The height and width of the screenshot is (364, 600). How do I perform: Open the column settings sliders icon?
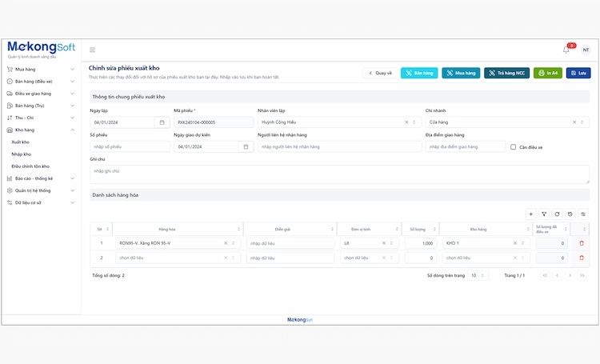coord(583,214)
